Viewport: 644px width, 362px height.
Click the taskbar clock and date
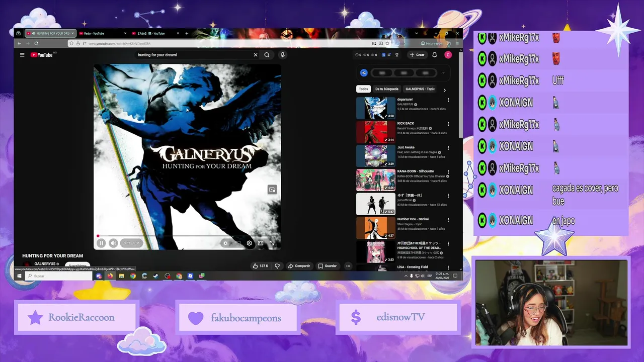pos(442,276)
